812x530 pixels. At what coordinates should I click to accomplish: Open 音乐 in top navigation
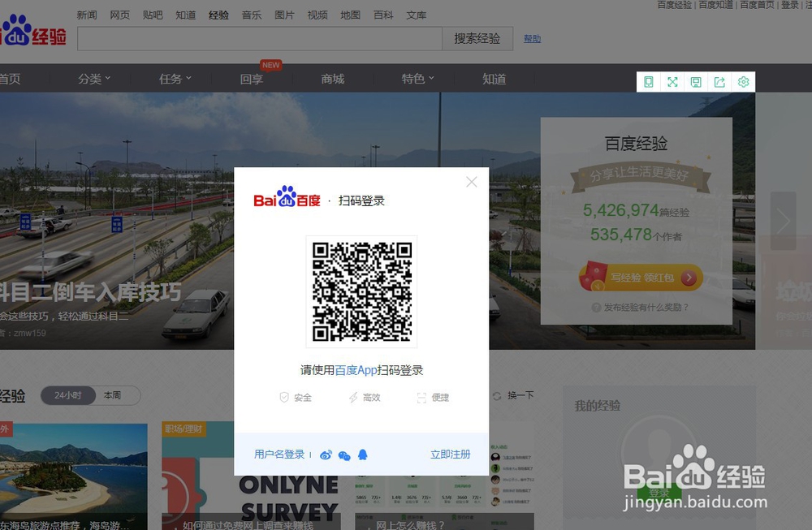pos(252,15)
